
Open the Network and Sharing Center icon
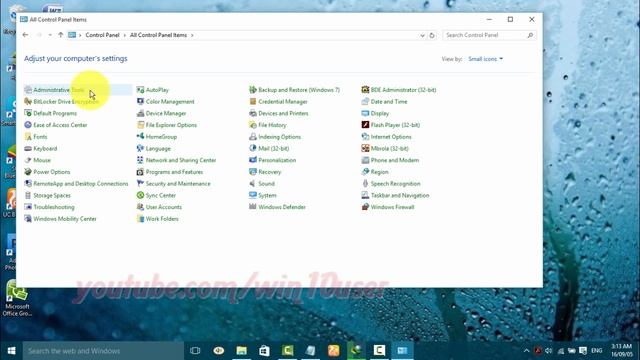coord(140,160)
